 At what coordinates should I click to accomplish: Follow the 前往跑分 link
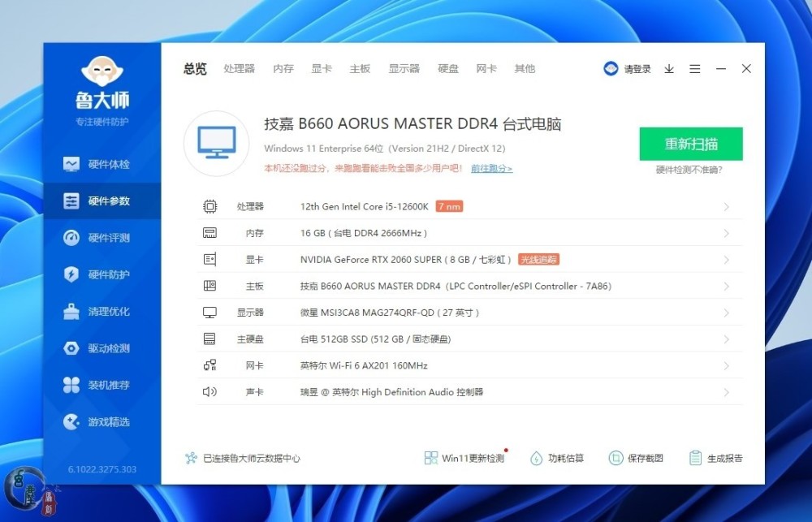[491, 169]
